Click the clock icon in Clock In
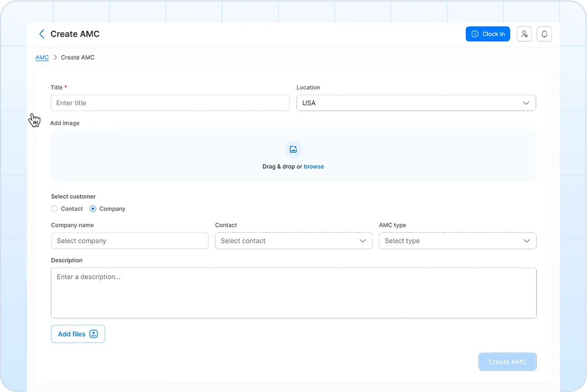The height and width of the screenshot is (392, 587). click(475, 34)
